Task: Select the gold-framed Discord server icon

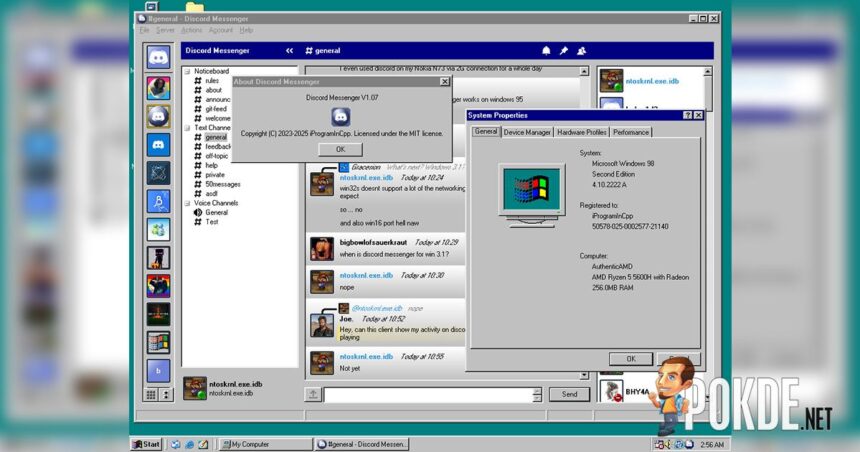Action: (159, 116)
